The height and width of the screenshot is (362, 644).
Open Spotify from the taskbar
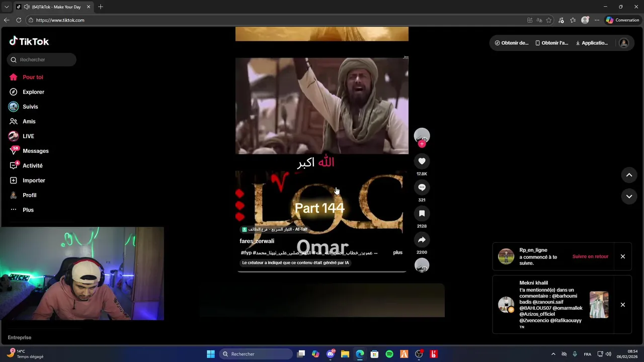click(389, 354)
